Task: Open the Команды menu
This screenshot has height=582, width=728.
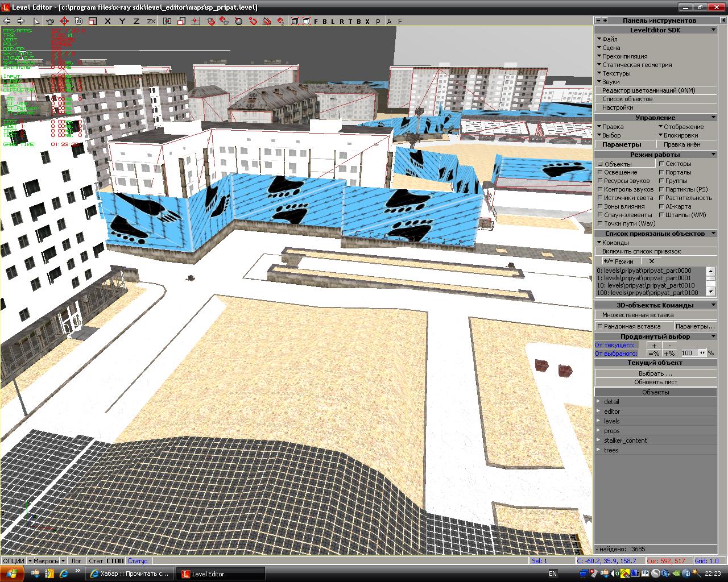Action: [x=613, y=243]
